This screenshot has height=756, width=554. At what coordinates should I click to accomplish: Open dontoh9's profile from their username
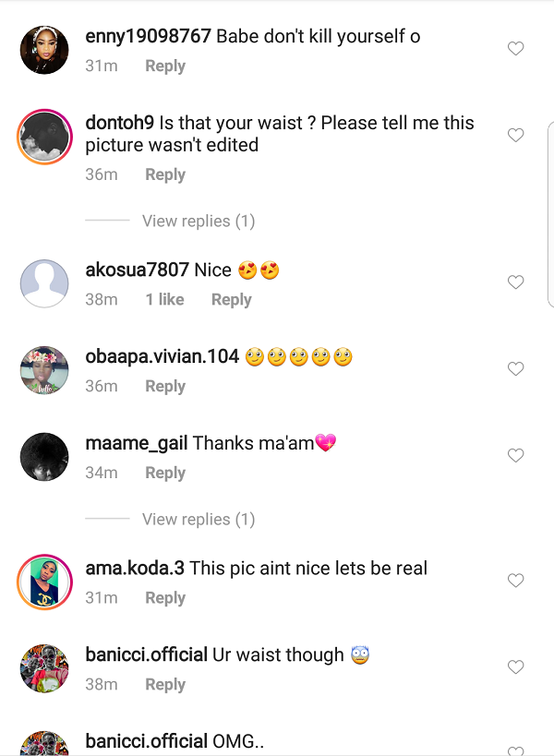(120, 122)
